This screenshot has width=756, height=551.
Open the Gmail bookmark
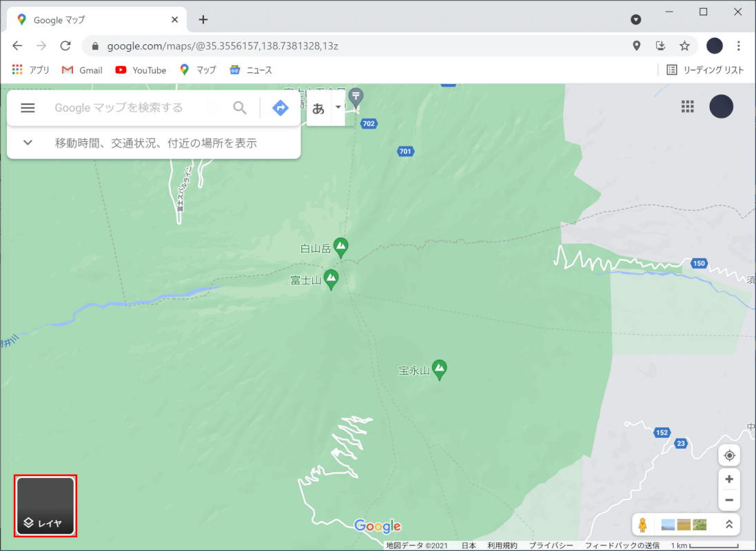pyautogui.click(x=82, y=70)
